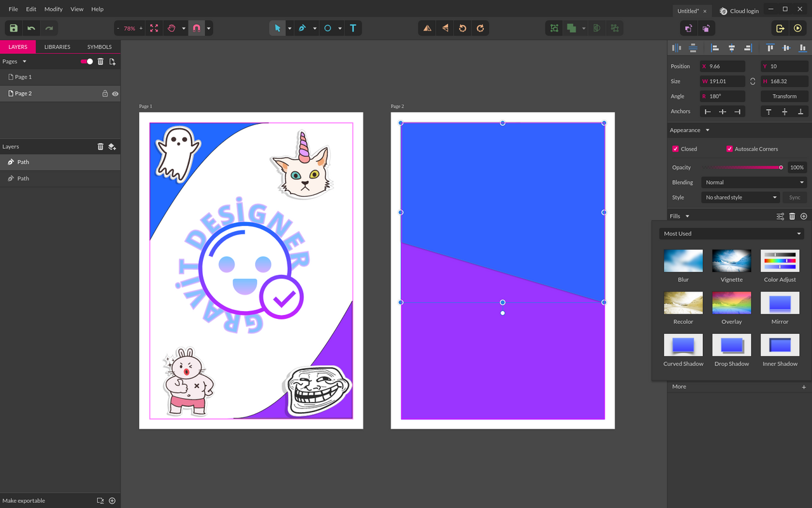The width and height of the screenshot is (812, 508).
Task: Open the File menu
Action: point(13,10)
